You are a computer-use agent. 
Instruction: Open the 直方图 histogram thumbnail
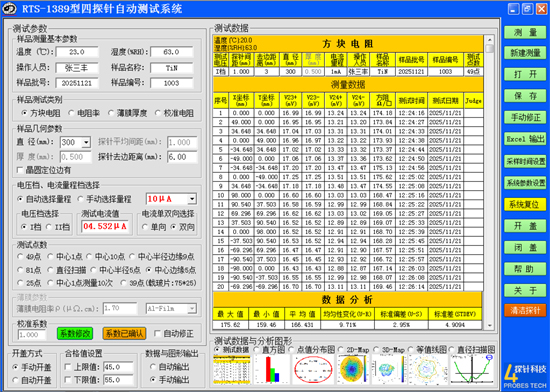[272, 370]
